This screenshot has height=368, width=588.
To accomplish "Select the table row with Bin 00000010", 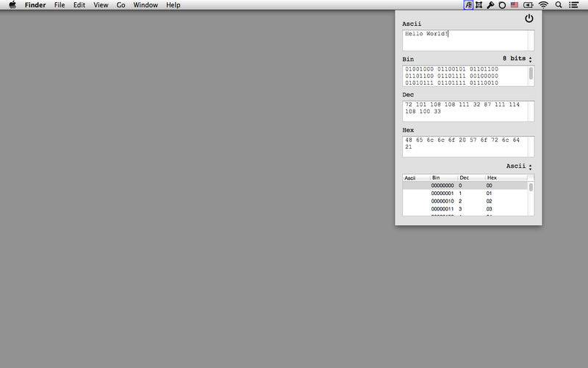I will [x=465, y=201].
